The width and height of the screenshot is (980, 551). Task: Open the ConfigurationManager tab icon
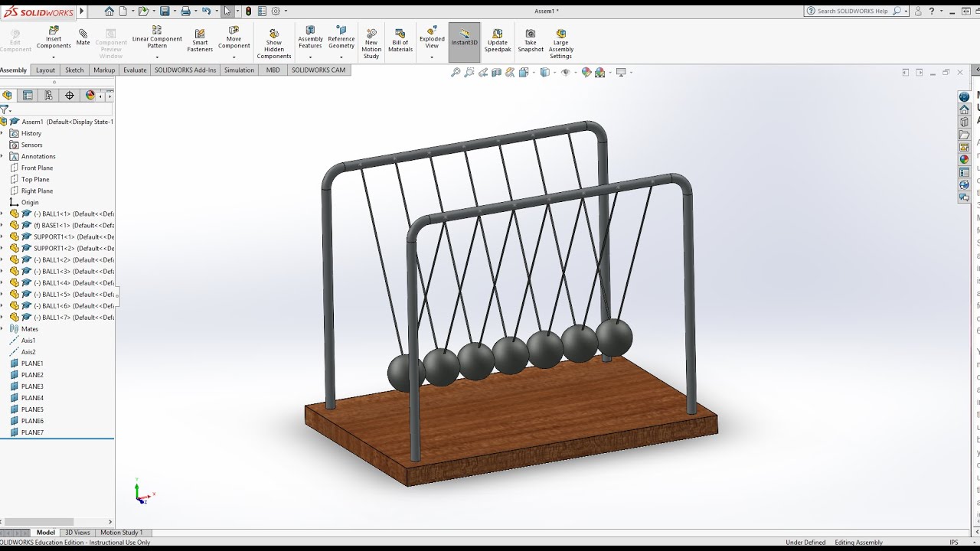[48, 96]
